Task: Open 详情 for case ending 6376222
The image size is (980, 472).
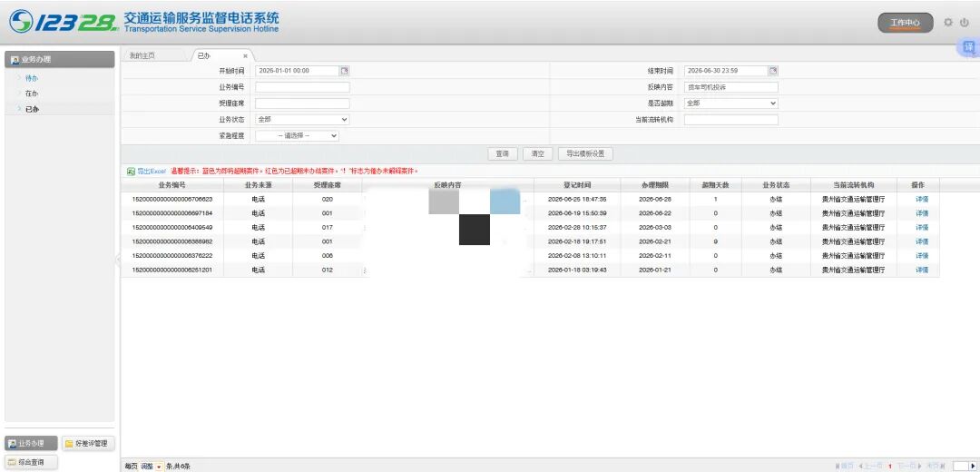Action: [922, 256]
